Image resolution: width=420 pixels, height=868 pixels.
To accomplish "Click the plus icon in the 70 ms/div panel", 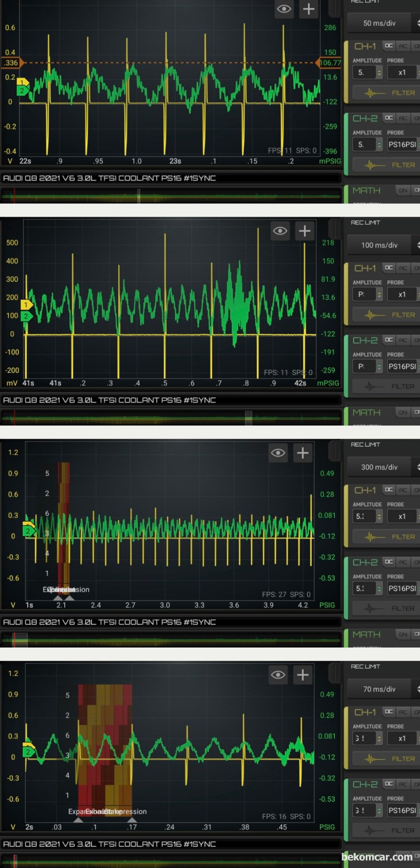I will point(302,675).
